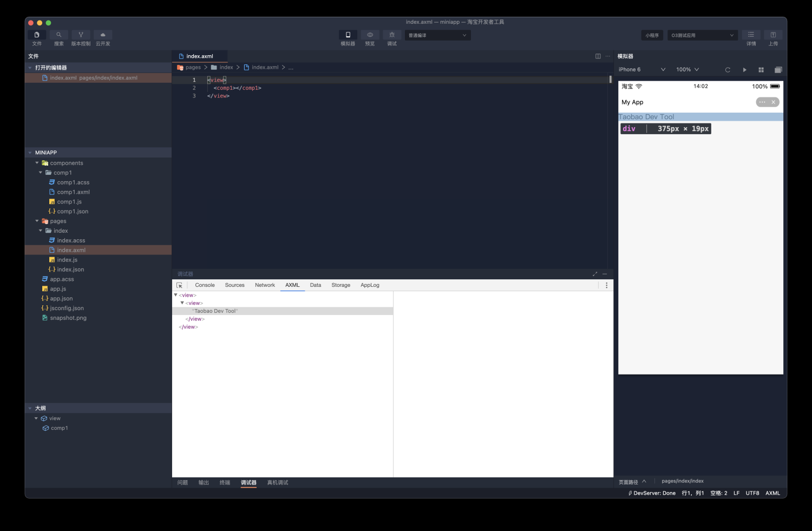Open jsconfig.json file
Image resolution: width=812 pixels, height=531 pixels.
[x=67, y=309]
